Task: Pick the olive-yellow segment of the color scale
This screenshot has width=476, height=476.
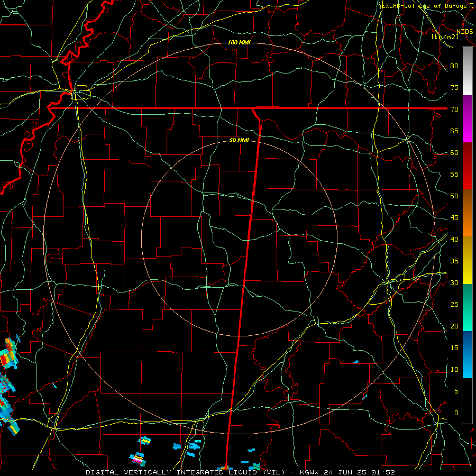Action: [x=467, y=260]
